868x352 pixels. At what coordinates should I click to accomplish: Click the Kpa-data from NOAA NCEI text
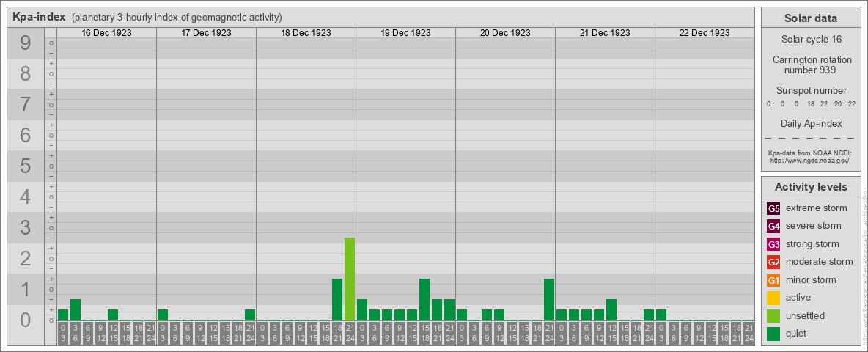tap(809, 153)
